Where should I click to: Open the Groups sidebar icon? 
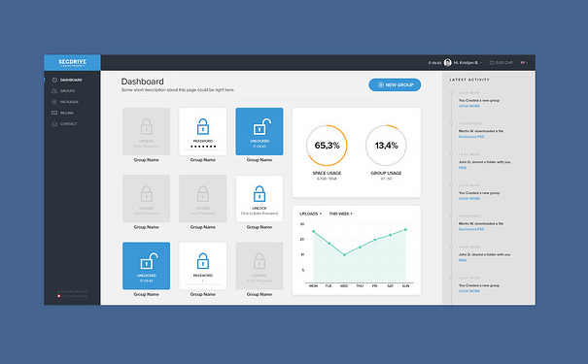(54, 91)
